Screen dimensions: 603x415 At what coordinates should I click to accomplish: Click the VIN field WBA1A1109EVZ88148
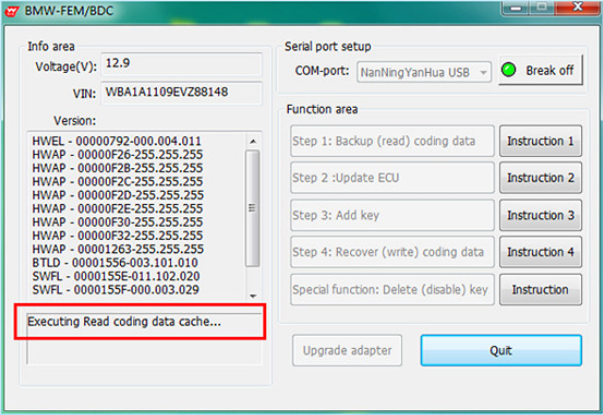coord(182,93)
